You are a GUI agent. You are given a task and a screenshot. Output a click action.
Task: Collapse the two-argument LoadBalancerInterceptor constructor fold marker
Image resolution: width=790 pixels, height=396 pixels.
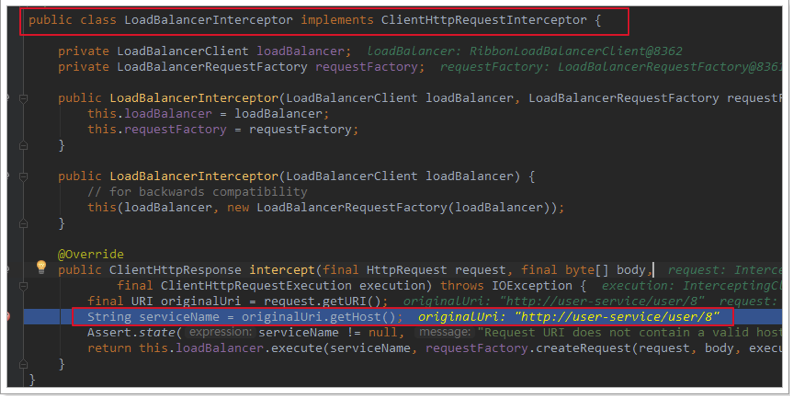pos(23,99)
